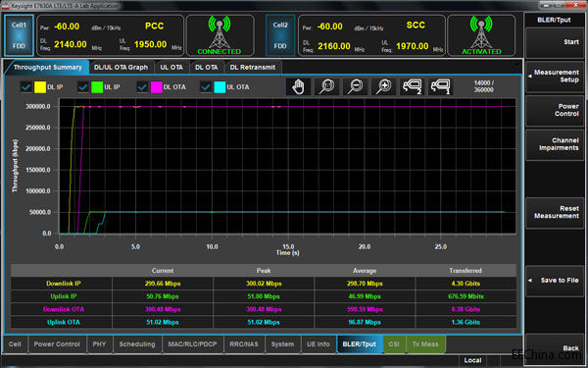Edit Cell1 DL frequency 2140.00
The height and width of the screenshot is (368, 588).
click(x=71, y=45)
